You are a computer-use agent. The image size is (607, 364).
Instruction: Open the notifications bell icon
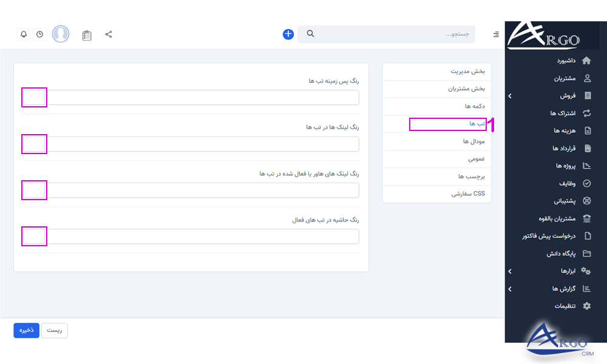pos(23,34)
